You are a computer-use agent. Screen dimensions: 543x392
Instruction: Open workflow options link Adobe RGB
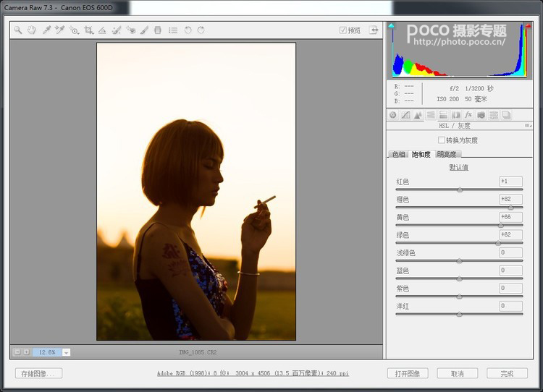click(253, 373)
